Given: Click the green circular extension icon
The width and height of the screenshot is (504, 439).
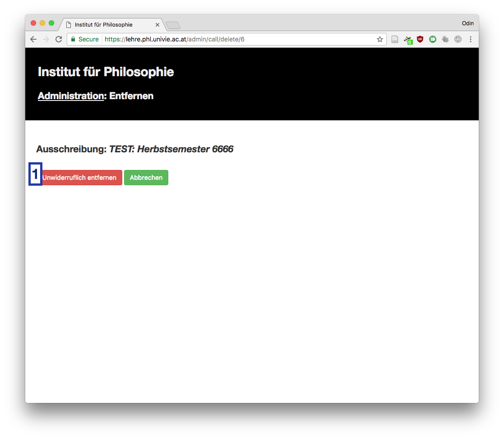Looking at the screenshot, I should pos(433,40).
